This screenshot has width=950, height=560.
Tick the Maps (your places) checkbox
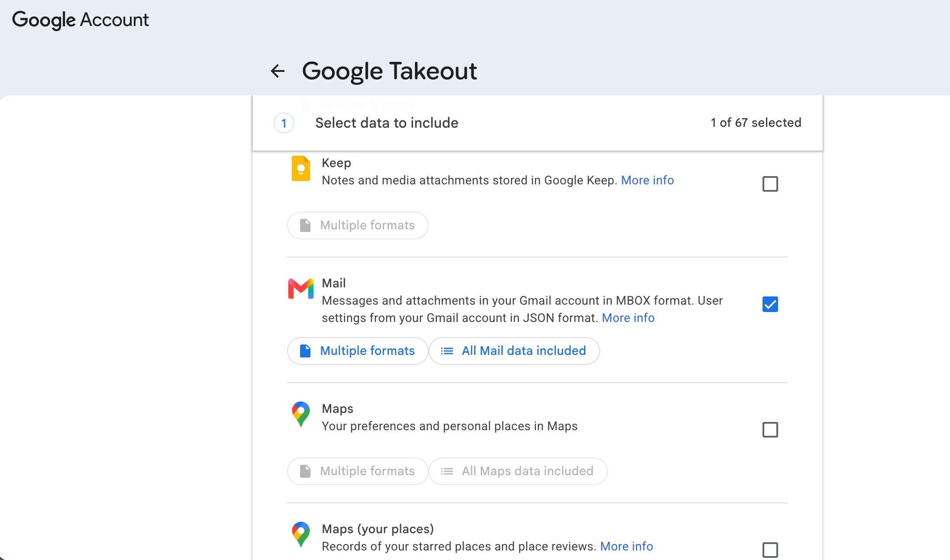770,550
